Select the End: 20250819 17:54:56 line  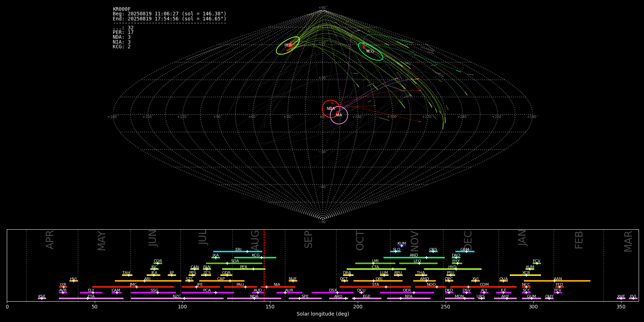pos(170,19)
